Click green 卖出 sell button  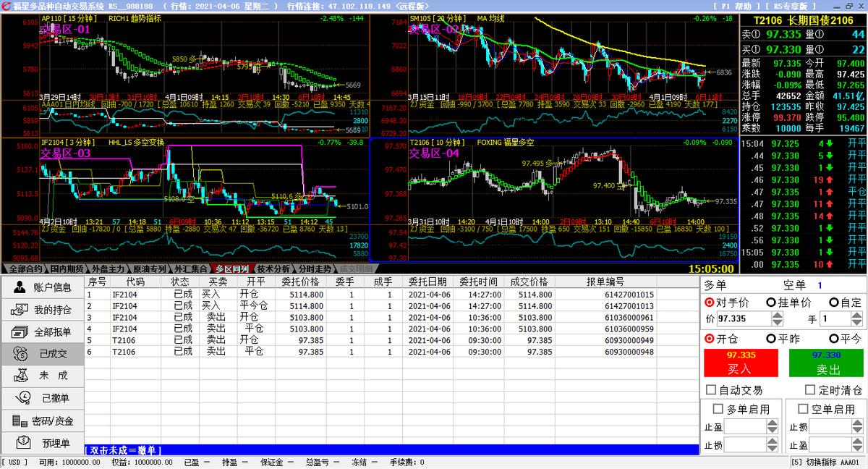tap(827, 363)
